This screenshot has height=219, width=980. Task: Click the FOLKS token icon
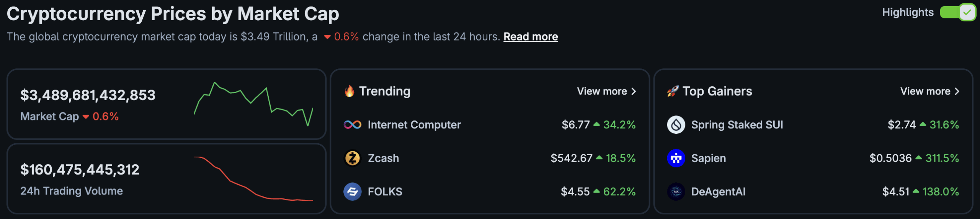[x=352, y=191]
